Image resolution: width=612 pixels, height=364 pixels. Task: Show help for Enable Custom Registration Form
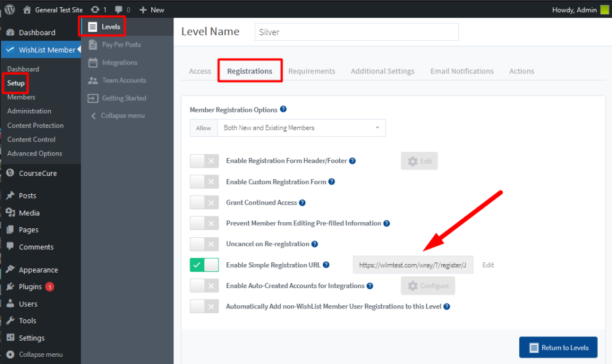coord(331,182)
